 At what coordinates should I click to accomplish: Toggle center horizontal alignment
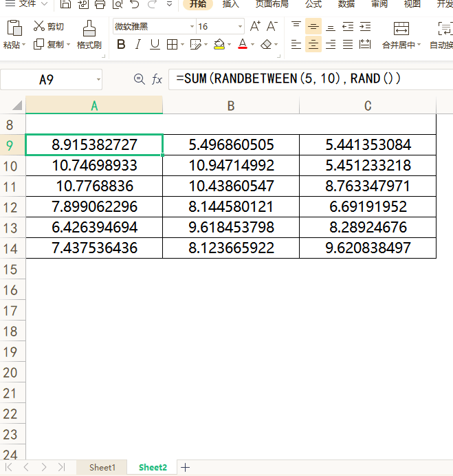[313, 45]
